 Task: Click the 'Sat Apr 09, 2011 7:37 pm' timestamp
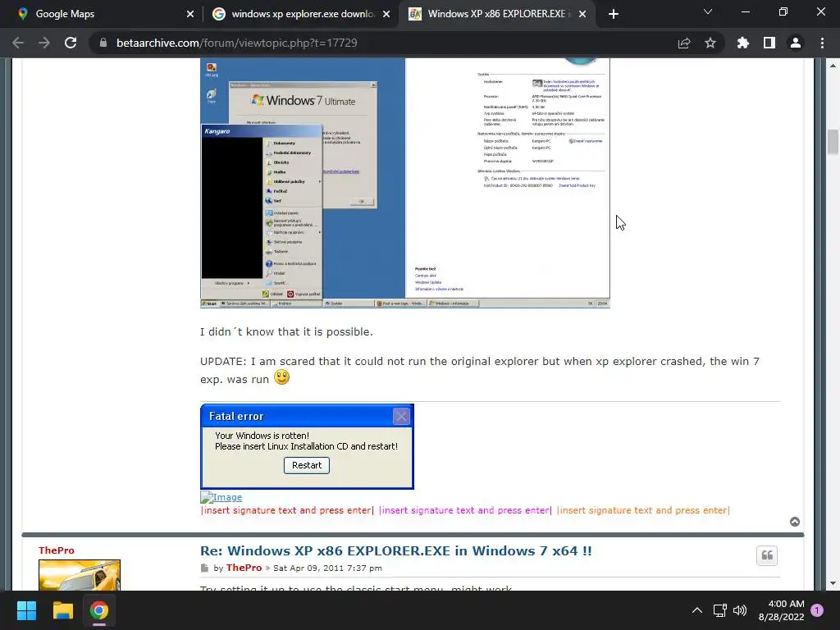point(328,568)
